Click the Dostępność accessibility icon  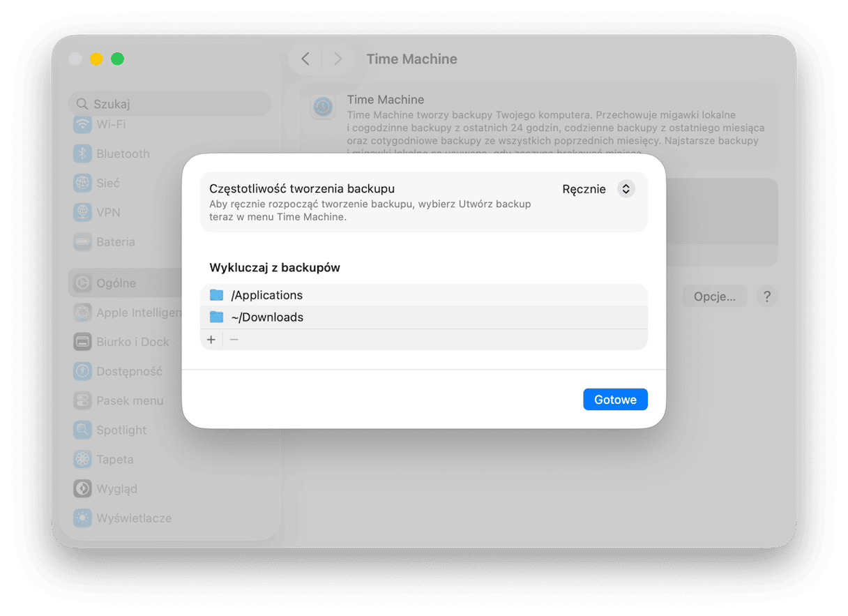coord(83,372)
